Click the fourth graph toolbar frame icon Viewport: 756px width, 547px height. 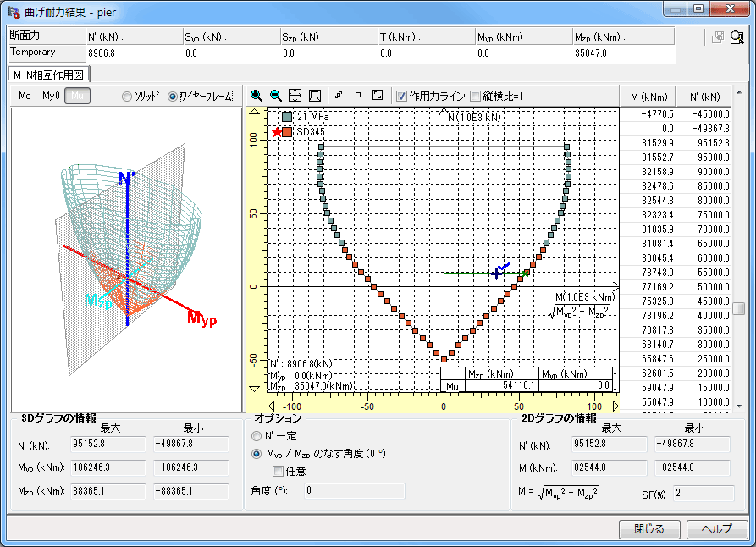(314, 96)
